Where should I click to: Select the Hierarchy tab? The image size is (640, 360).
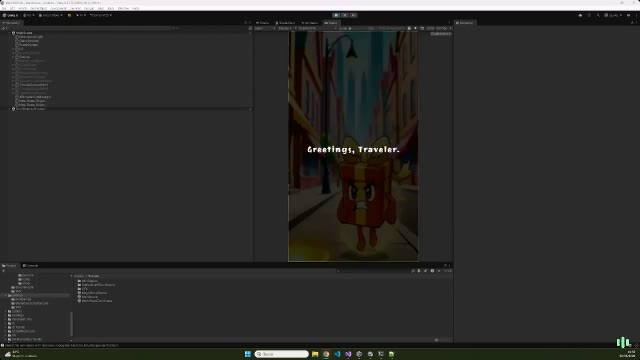click(x=11, y=23)
